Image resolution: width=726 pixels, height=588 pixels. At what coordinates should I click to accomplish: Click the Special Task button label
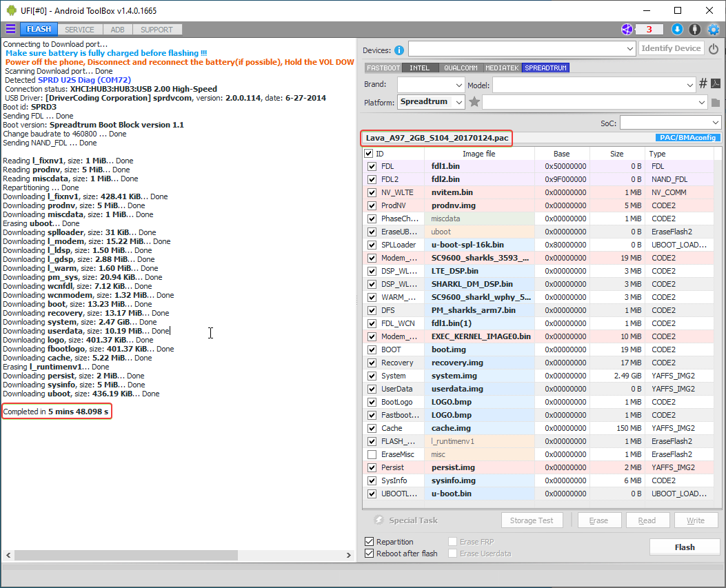point(413,520)
